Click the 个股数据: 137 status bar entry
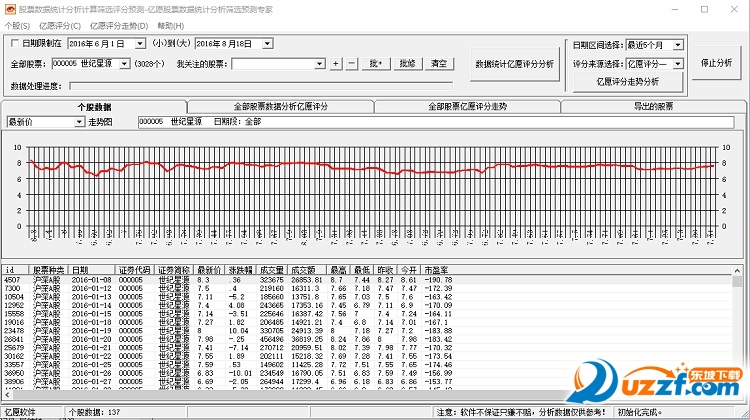The height and width of the screenshot is (420, 750). point(94,412)
